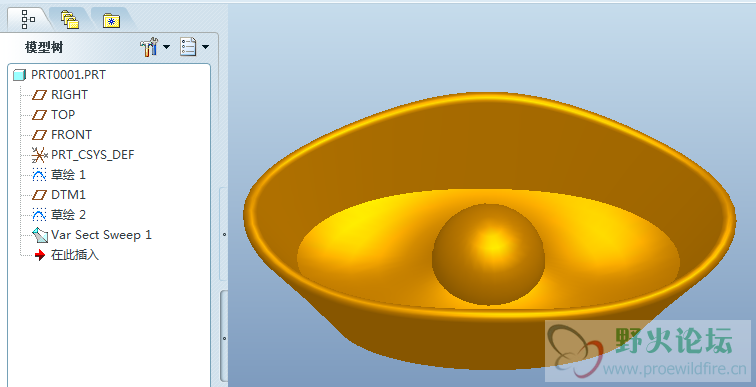Select the DTM1 datum plane
Image resolution: width=756 pixels, height=387 pixels.
68,195
